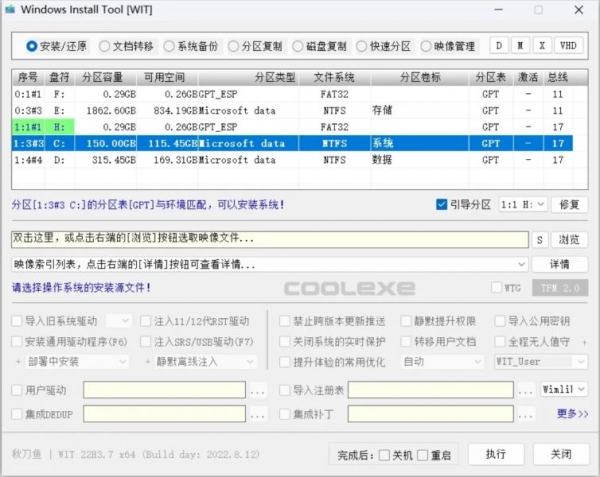Enable 转移用户文档 checkbox
Screen dimensions: 600x477
tap(406, 341)
